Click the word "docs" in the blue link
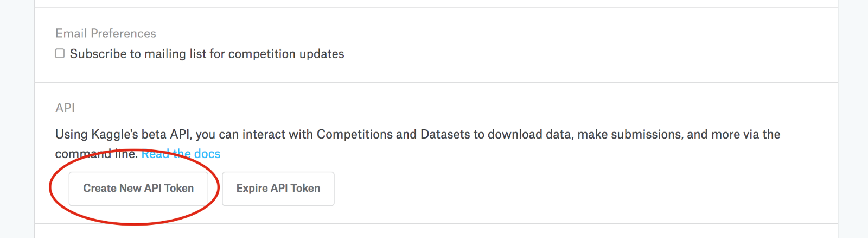 click(x=207, y=154)
